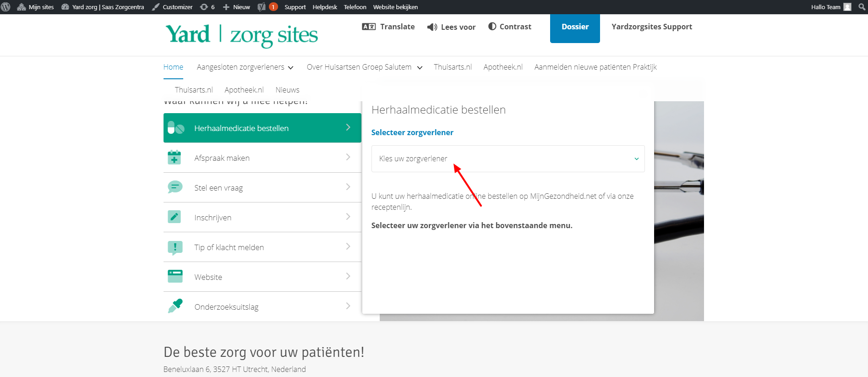868x377 pixels.
Task: Click the Selecteer zorgverlener label
Action: 412,132
